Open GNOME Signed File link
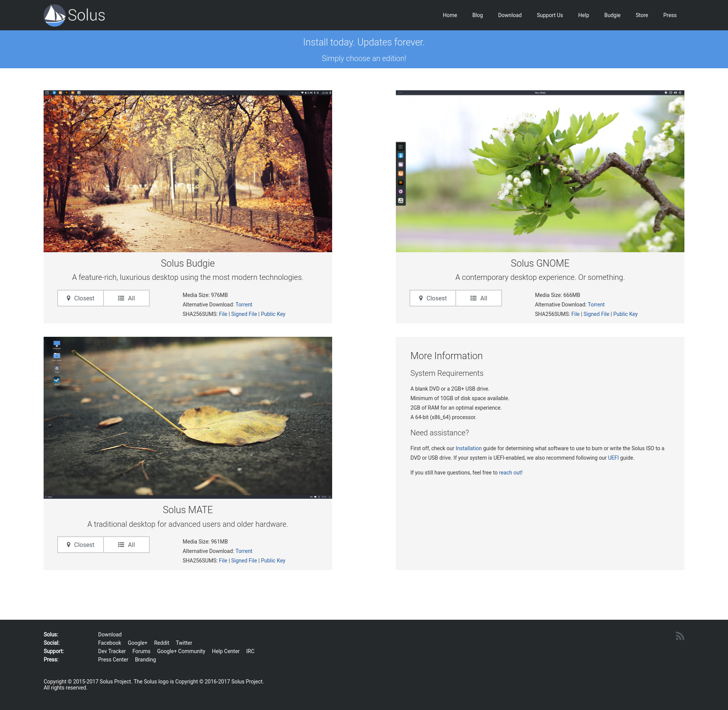 pos(596,314)
